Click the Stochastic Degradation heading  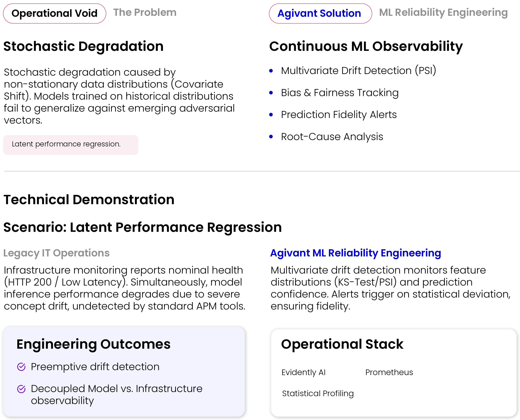[83, 46]
